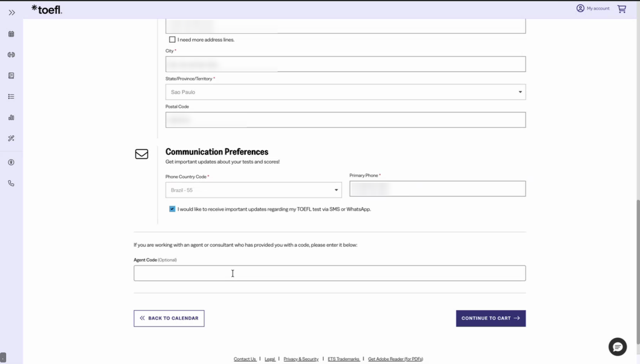640x364 pixels.
Task: Open the accessibility icon in sidebar
Action: point(11,162)
